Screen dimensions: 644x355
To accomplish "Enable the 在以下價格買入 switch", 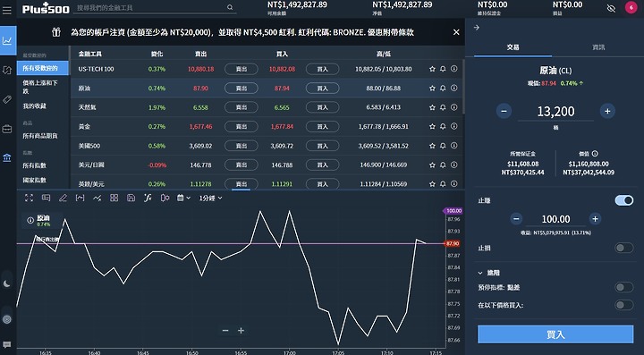I will click(624, 305).
